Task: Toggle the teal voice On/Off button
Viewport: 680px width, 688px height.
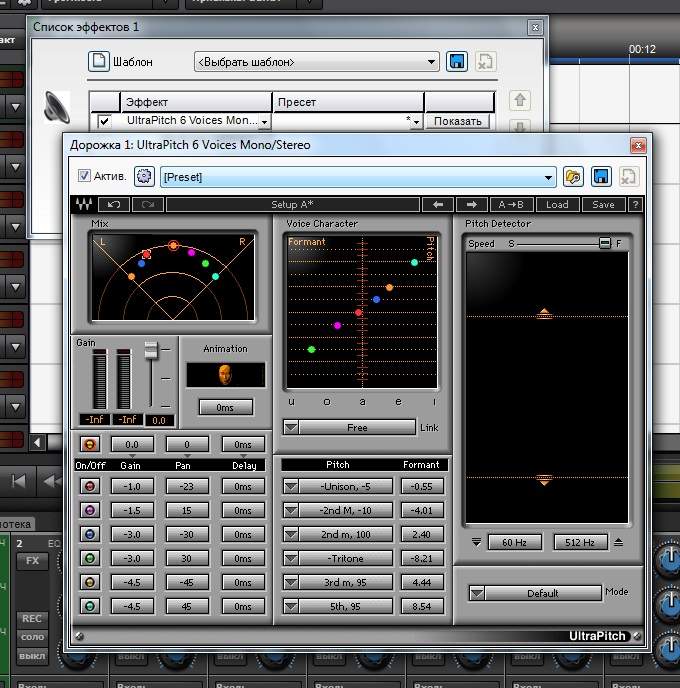Action: [x=89, y=606]
